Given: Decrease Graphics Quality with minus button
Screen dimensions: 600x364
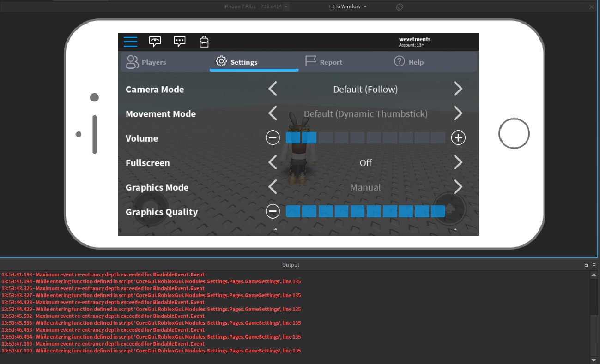Looking at the screenshot, I should tap(273, 211).
